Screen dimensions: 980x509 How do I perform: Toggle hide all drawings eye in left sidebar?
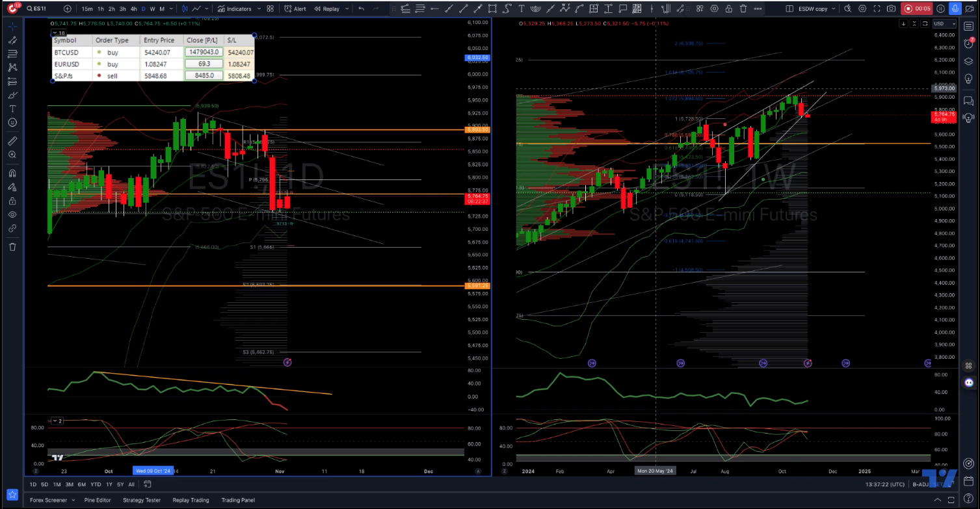click(x=12, y=215)
